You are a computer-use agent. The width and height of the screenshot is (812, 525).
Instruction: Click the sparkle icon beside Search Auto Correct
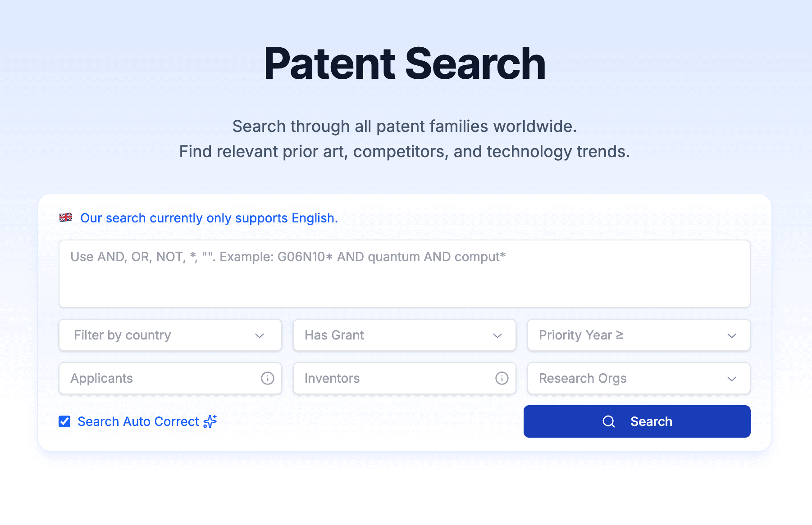(x=209, y=421)
